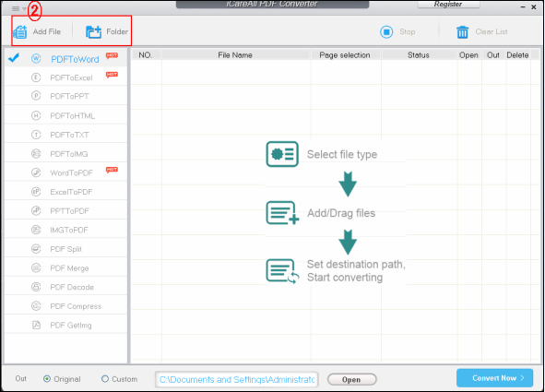The height and width of the screenshot is (392, 545).
Task: Click the PDF Compress icon
Action: (36, 306)
